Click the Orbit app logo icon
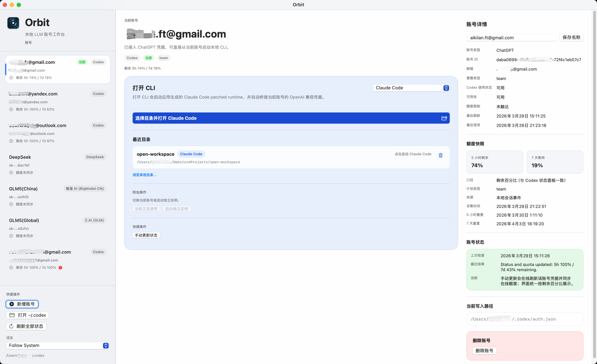597x364 pixels. pyautogui.click(x=13, y=23)
